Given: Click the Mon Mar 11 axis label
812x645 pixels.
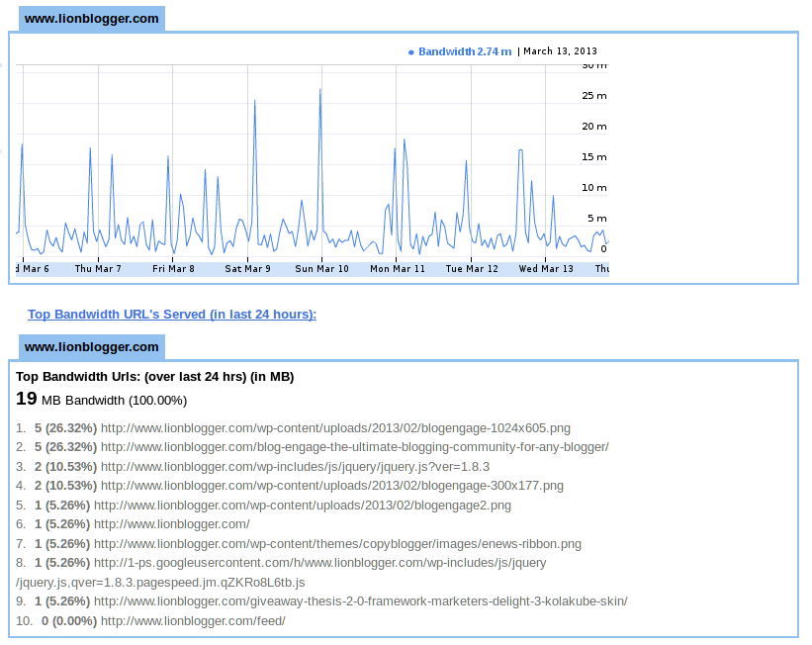Looking at the screenshot, I should (398, 268).
